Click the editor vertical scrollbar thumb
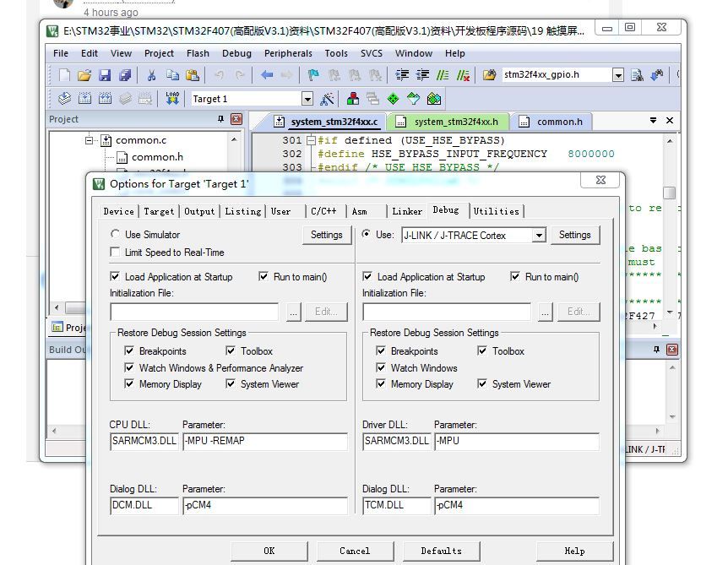The height and width of the screenshot is (565, 728). (669, 193)
